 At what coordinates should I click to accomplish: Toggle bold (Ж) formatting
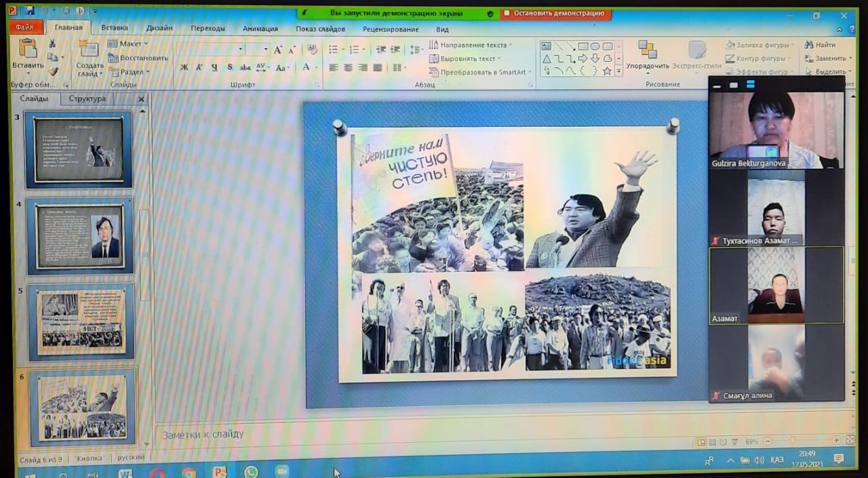click(x=184, y=67)
